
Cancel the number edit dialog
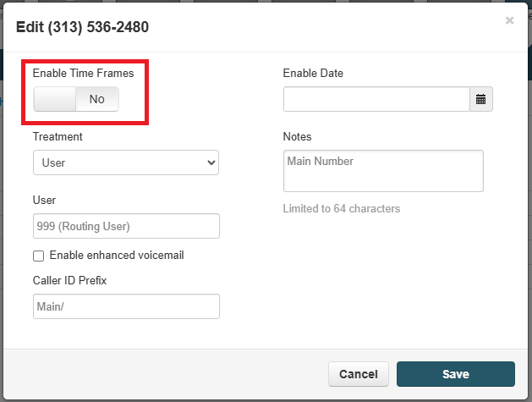point(359,374)
